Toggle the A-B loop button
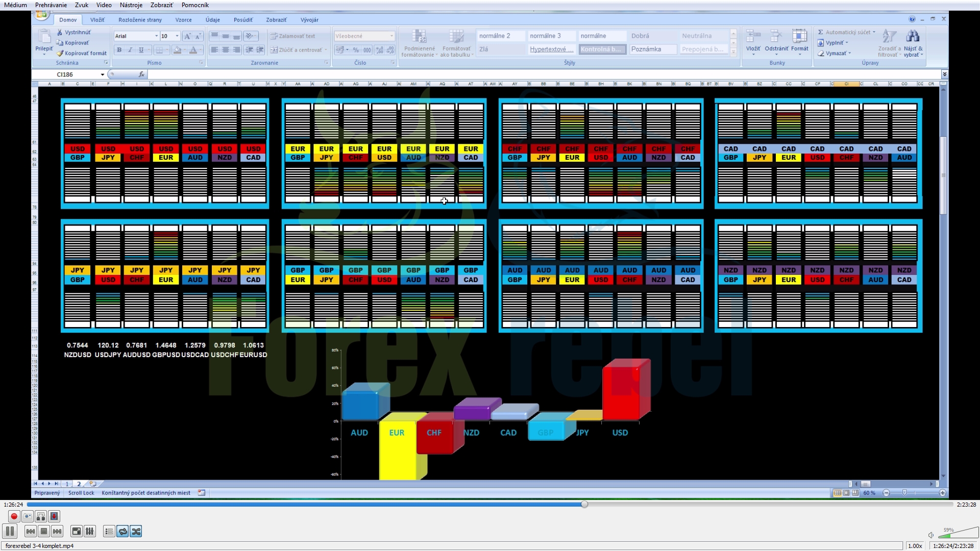This screenshot has width=980, height=551. coord(41,516)
